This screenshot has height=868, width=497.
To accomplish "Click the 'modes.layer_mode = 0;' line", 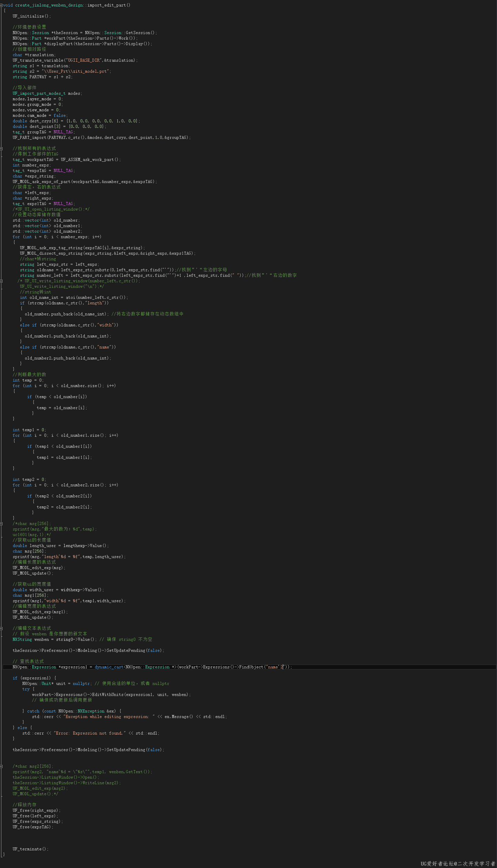I will tap(38, 99).
